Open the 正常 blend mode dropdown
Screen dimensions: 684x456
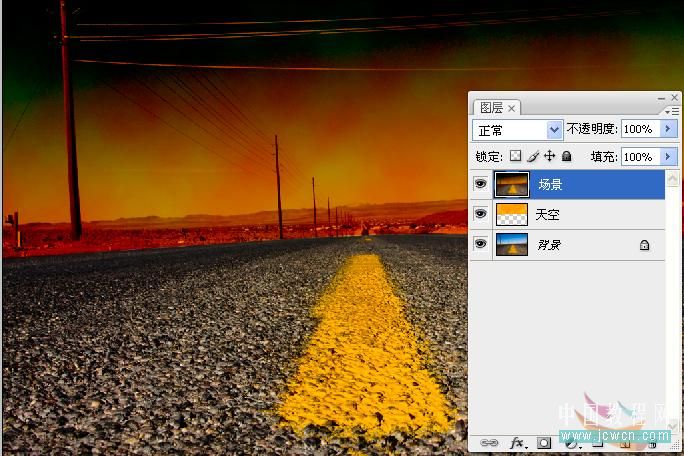(x=517, y=130)
